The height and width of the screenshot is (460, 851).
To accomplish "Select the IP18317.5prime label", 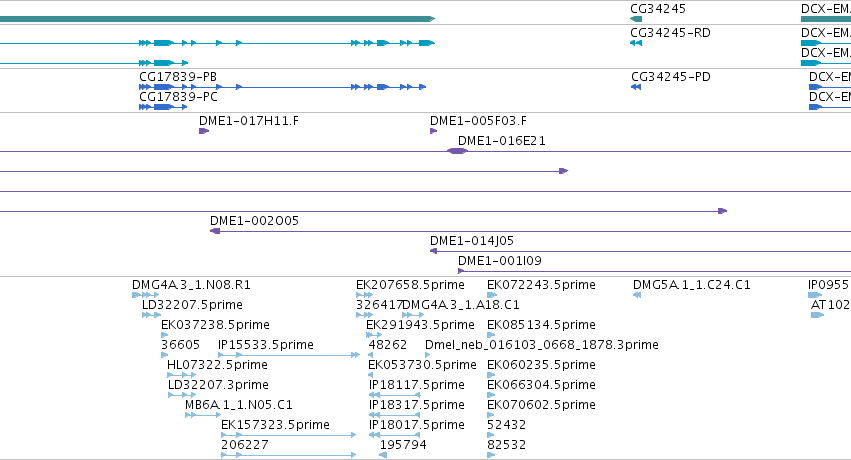I will coord(417,405).
